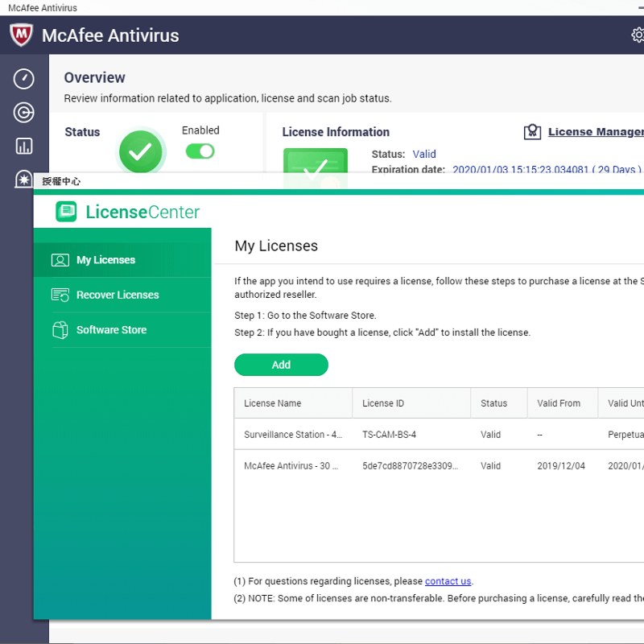Click the McAfee shield logo
This screenshot has width=644, height=644.
(x=21, y=35)
